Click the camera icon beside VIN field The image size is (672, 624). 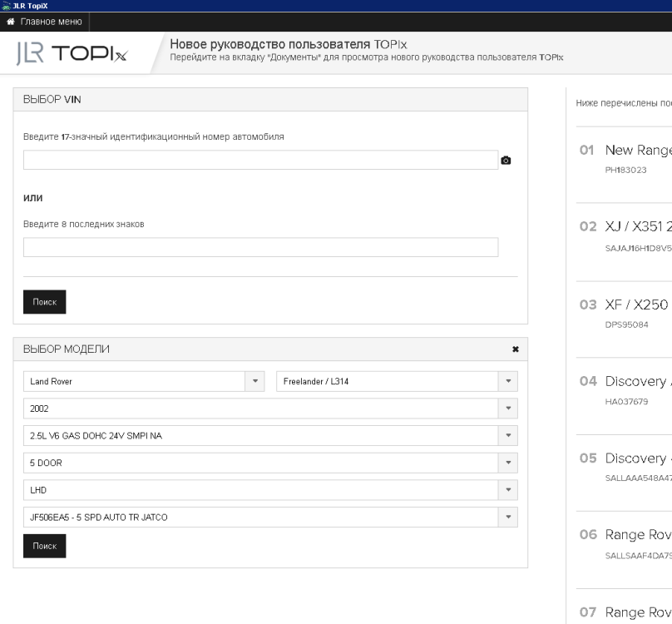coord(506,161)
